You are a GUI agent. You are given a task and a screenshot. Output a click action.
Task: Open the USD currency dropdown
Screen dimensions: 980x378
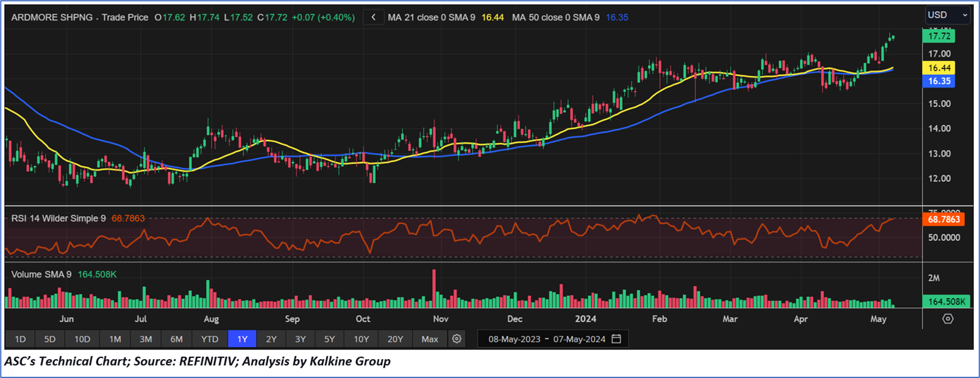coord(946,15)
